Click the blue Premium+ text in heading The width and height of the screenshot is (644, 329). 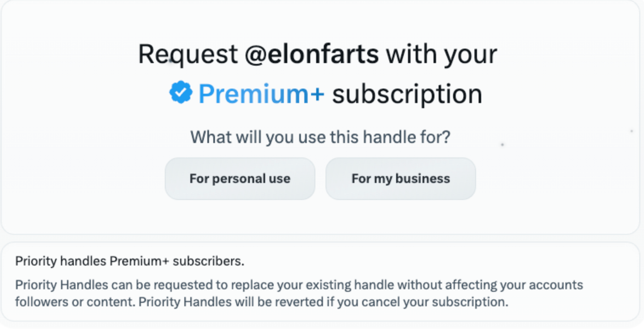(x=261, y=94)
